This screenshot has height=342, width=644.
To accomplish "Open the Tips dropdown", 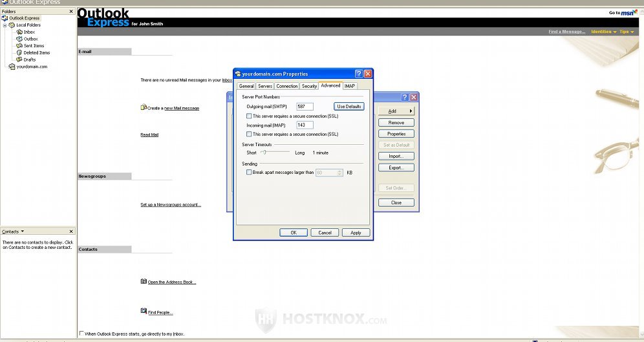I will 627,32.
